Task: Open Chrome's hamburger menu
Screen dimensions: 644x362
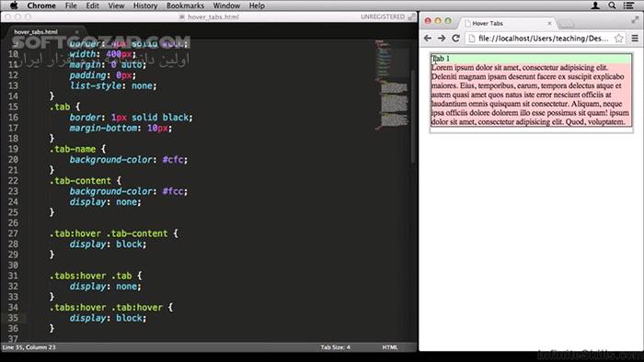Action: click(x=635, y=38)
